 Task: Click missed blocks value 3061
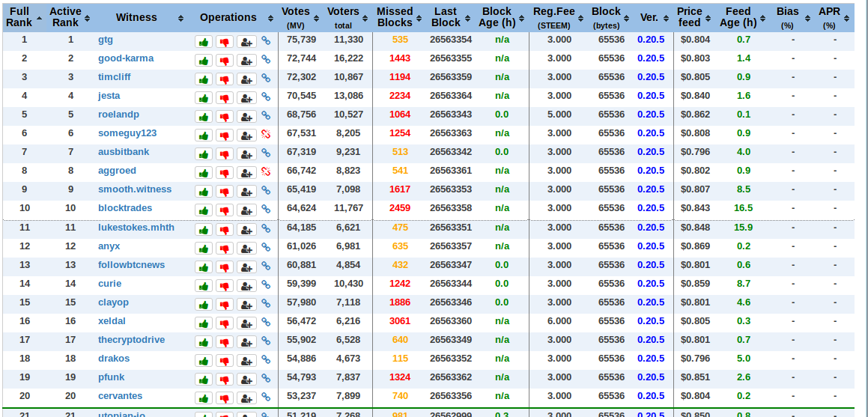pyautogui.click(x=400, y=320)
